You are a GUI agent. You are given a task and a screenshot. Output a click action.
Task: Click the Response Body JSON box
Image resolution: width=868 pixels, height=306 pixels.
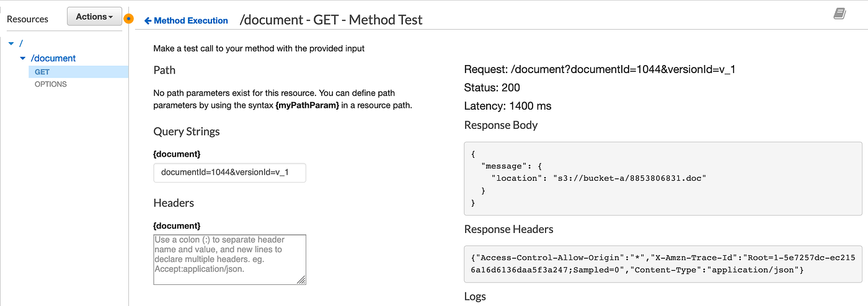click(663, 178)
